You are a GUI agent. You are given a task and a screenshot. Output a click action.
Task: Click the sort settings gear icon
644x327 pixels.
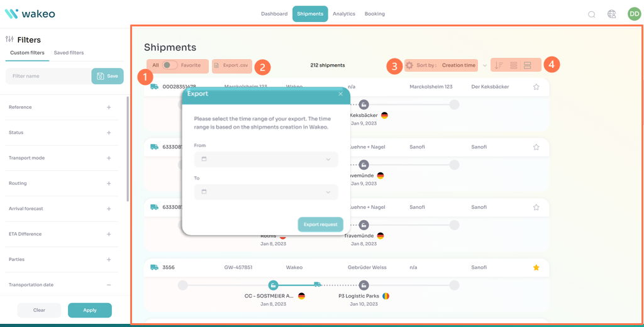[x=409, y=65]
